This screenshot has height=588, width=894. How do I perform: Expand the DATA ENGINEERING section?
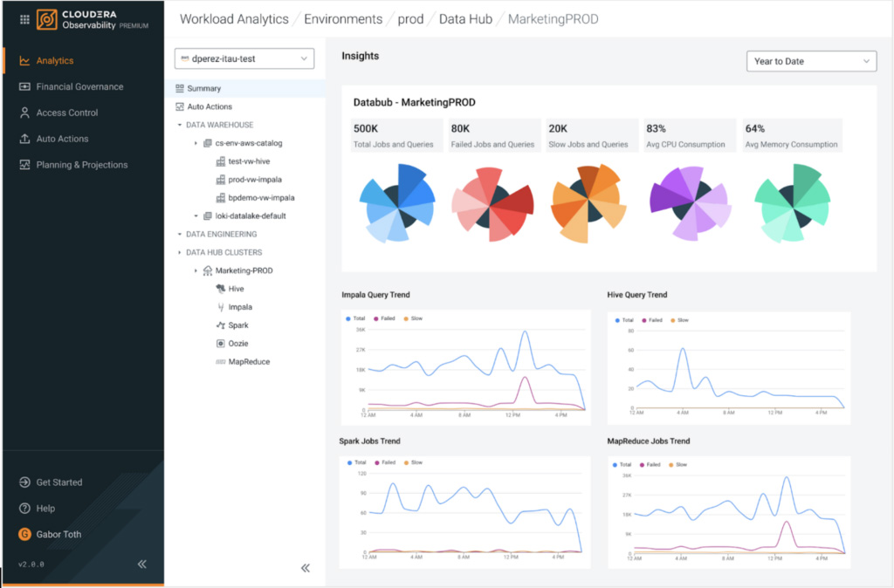179,234
